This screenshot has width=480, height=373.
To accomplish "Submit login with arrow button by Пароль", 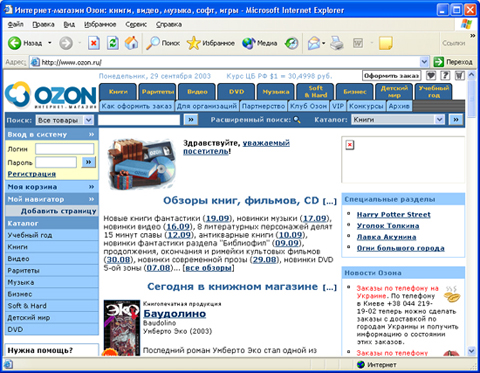I will tap(88, 162).
